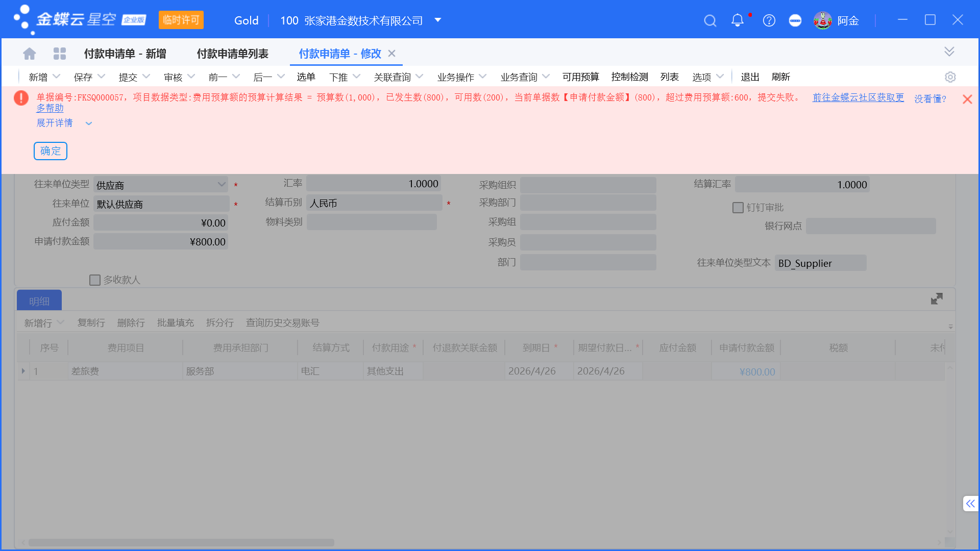
Task: Click 批量填充 in detail toolbar
Action: [x=175, y=323]
